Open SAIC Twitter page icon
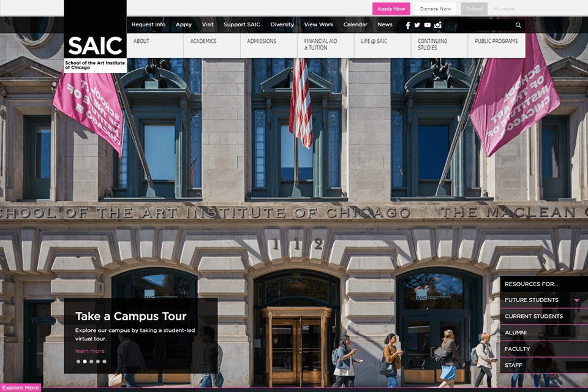This screenshot has width=588, height=392. click(417, 25)
